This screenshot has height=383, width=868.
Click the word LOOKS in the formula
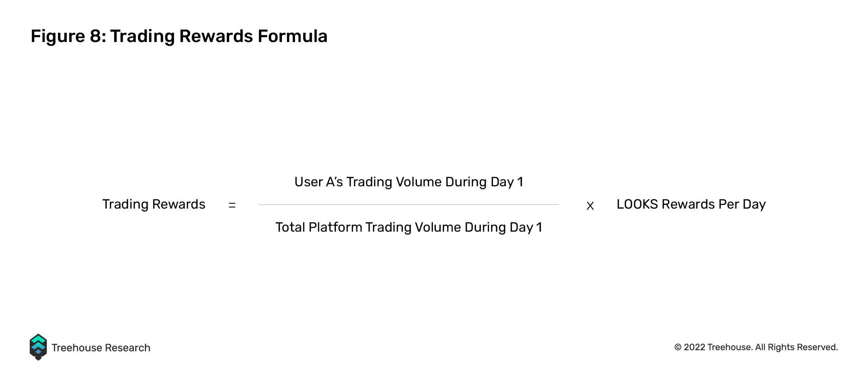point(637,204)
